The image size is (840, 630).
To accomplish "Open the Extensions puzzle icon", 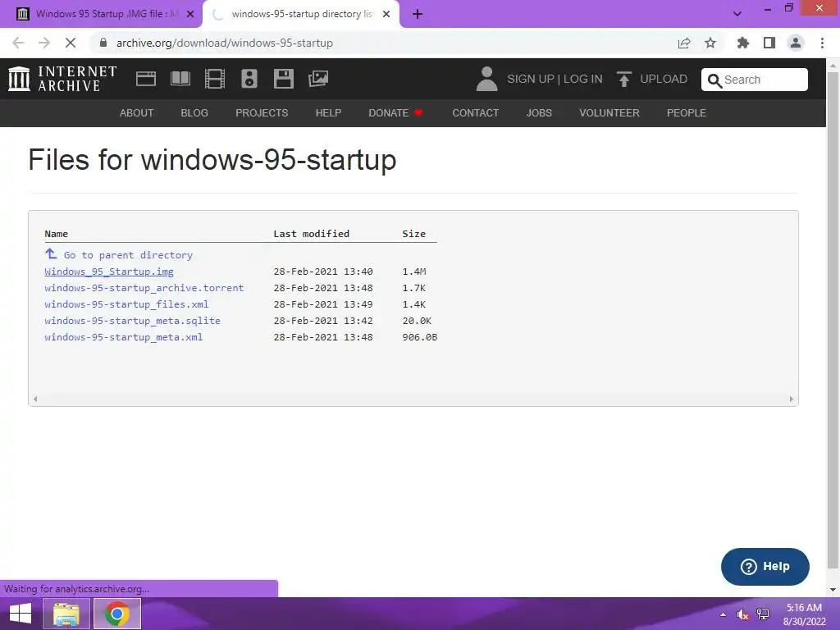I will 743,43.
